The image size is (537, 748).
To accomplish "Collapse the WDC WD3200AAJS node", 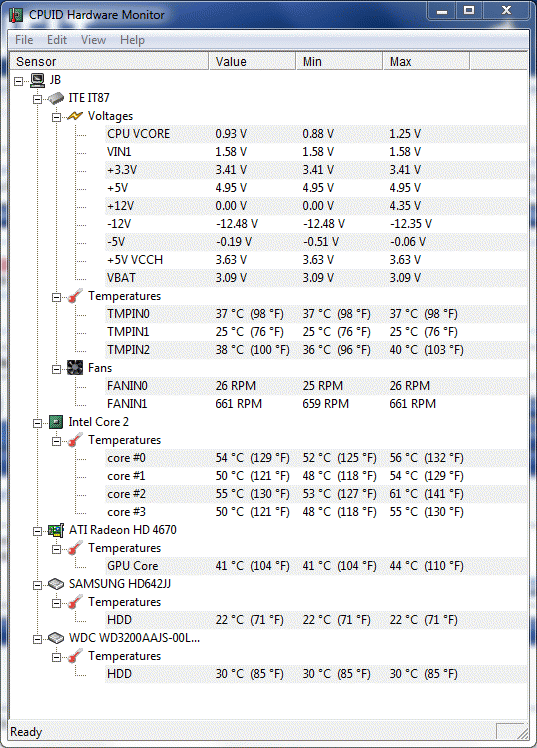I will [x=37, y=639].
